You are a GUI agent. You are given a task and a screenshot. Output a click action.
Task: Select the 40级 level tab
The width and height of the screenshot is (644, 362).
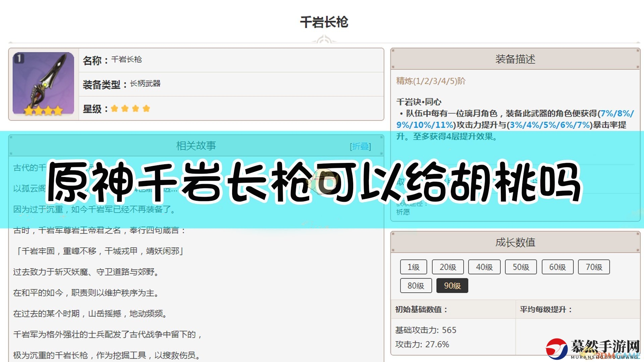484,267
